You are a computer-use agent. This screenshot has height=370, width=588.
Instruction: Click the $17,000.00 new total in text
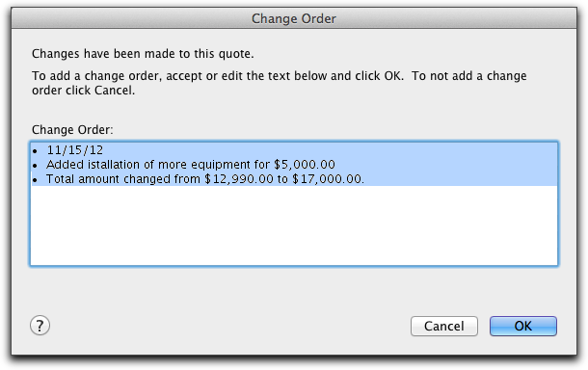[327, 179]
